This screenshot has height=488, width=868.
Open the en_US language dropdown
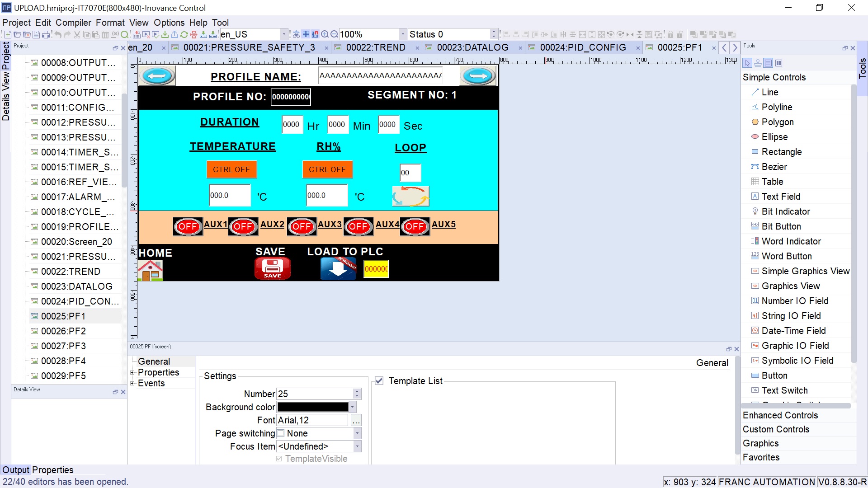click(x=284, y=34)
